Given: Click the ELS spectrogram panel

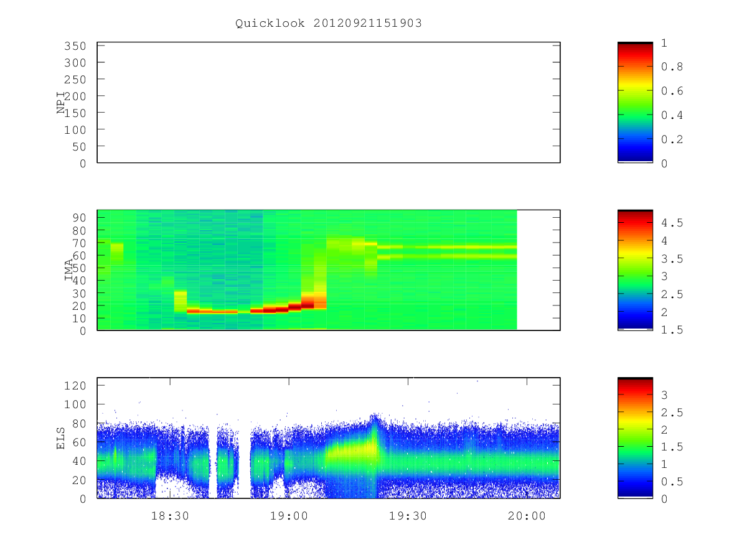Looking at the screenshot, I should (x=329, y=438).
